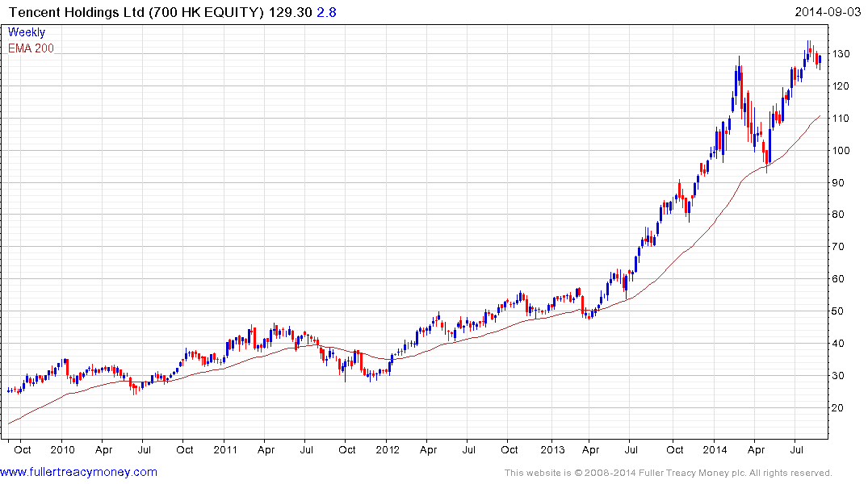Click the 100 price axis label
The image size is (868, 484).
841,151
